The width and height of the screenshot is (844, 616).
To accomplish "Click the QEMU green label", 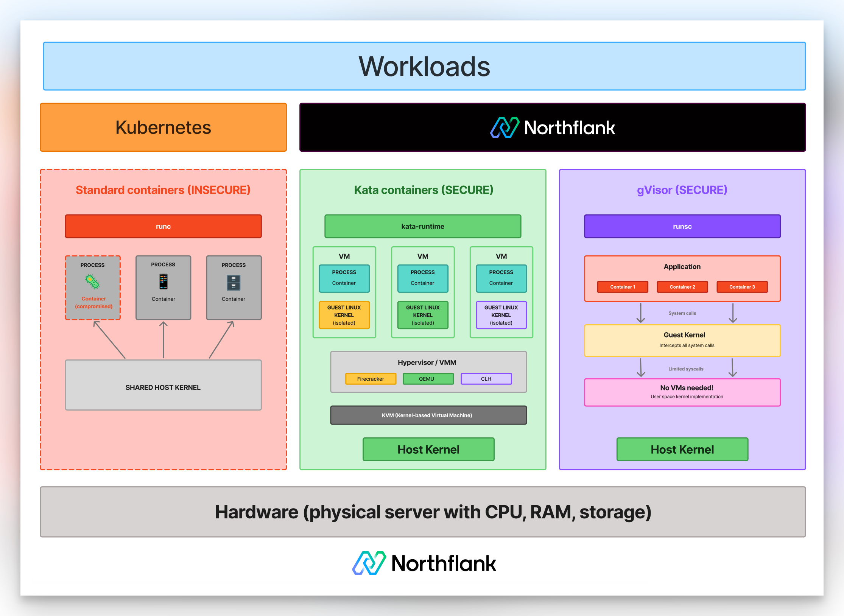I will (x=428, y=379).
